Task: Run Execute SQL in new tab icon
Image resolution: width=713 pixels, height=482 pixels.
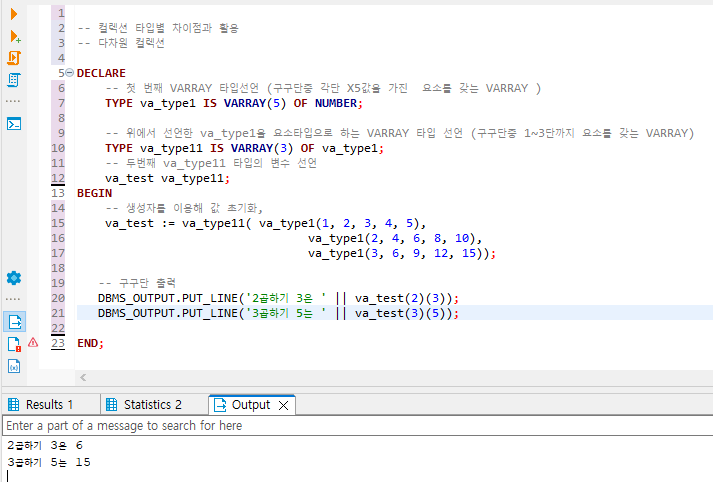Action: point(15,36)
